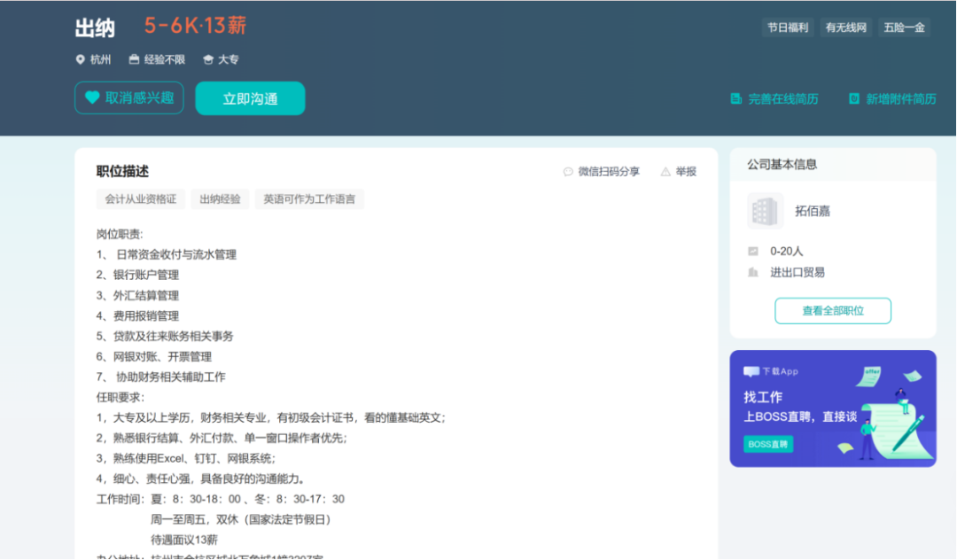957x560 pixels.
Task: Click the warning triangle report icon
Action: [665, 171]
